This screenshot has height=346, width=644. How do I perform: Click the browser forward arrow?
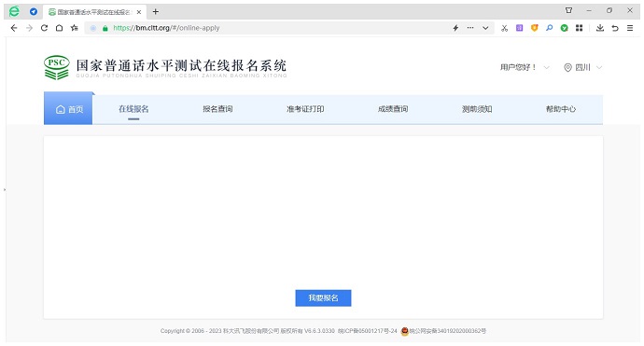coord(29,28)
